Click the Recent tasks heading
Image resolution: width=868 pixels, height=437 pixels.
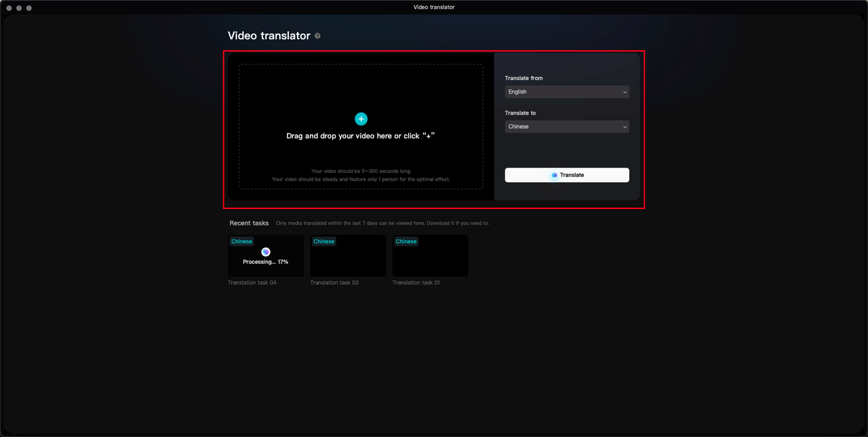249,223
